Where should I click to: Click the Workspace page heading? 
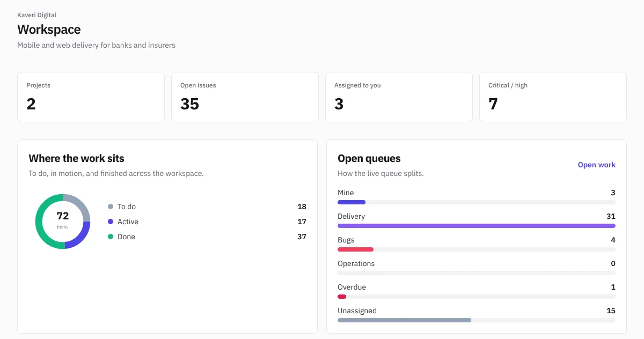(x=49, y=30)
